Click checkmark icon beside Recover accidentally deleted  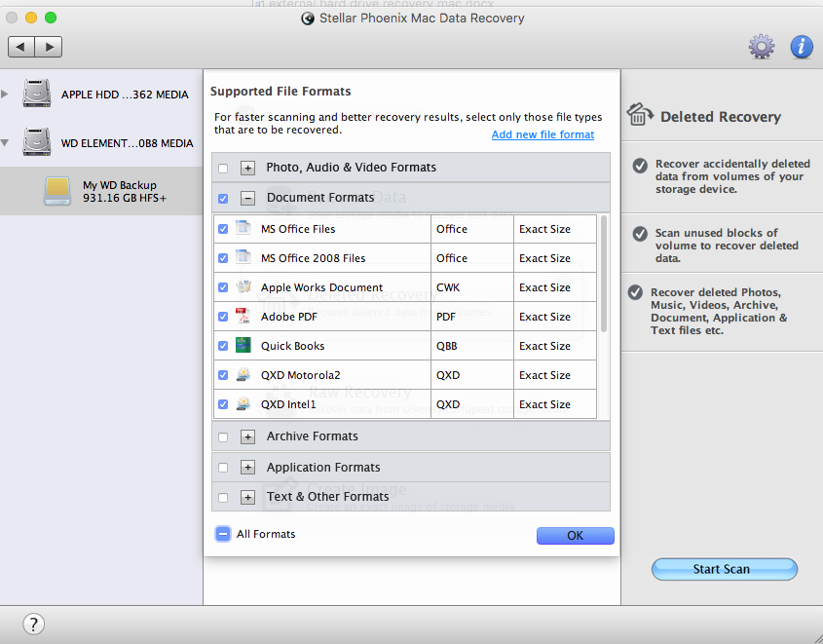[640, 166]
